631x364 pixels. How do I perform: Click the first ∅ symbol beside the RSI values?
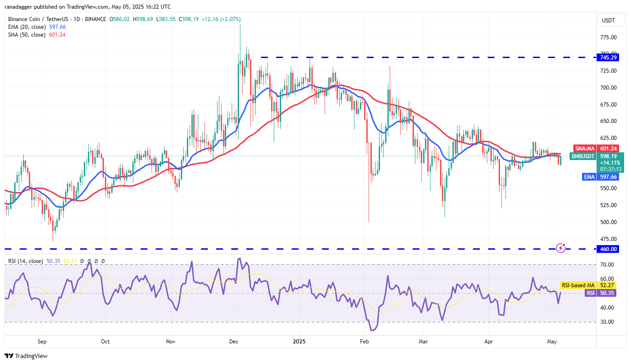point(82,261)
